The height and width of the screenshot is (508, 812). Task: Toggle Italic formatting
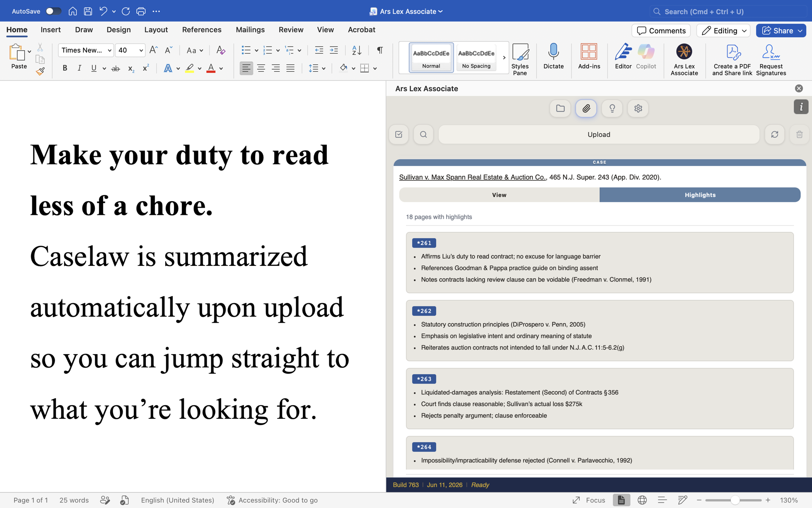[x=79, y=68]
